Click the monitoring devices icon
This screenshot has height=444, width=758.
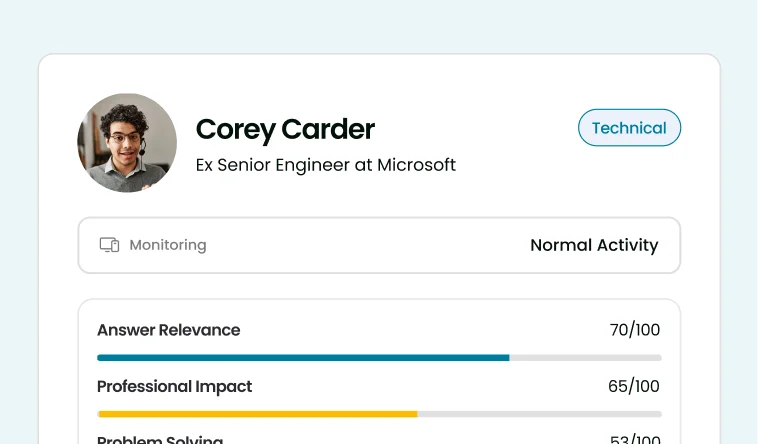[x=109, y=245]
